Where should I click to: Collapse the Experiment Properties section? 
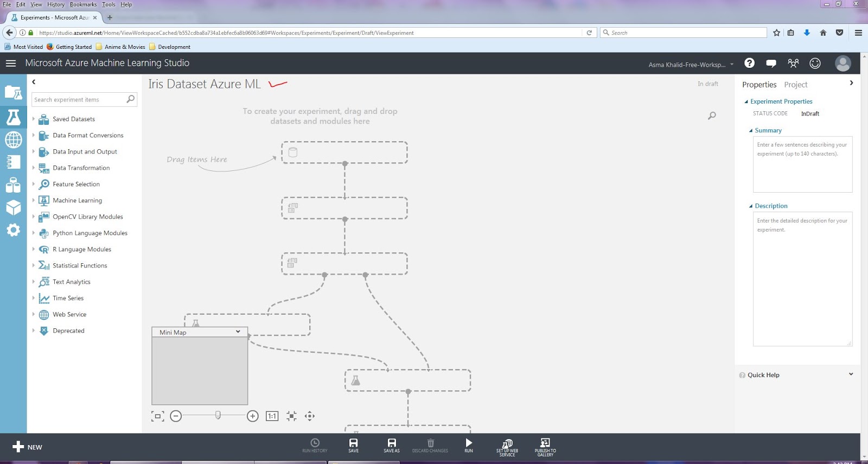tap(746, 101)
